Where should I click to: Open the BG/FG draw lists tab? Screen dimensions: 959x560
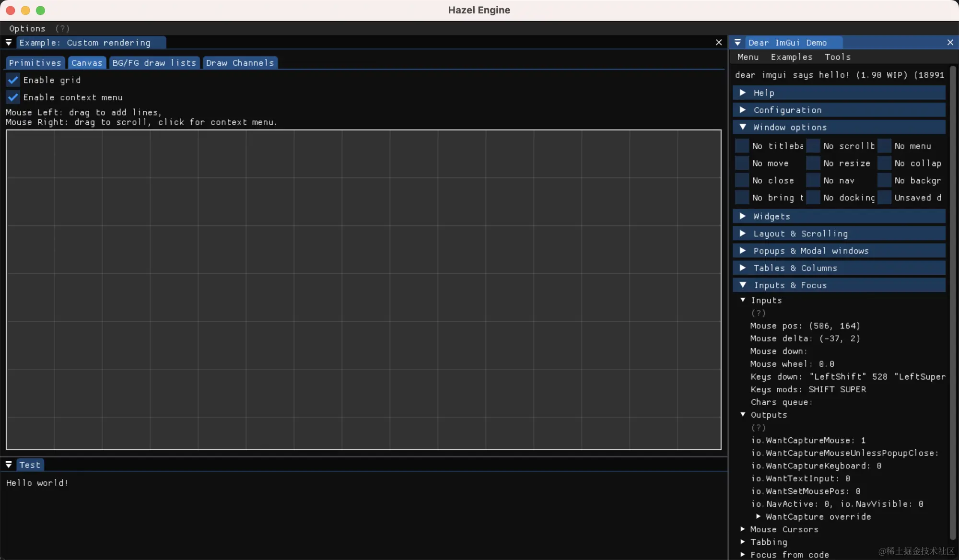(154, 63)
